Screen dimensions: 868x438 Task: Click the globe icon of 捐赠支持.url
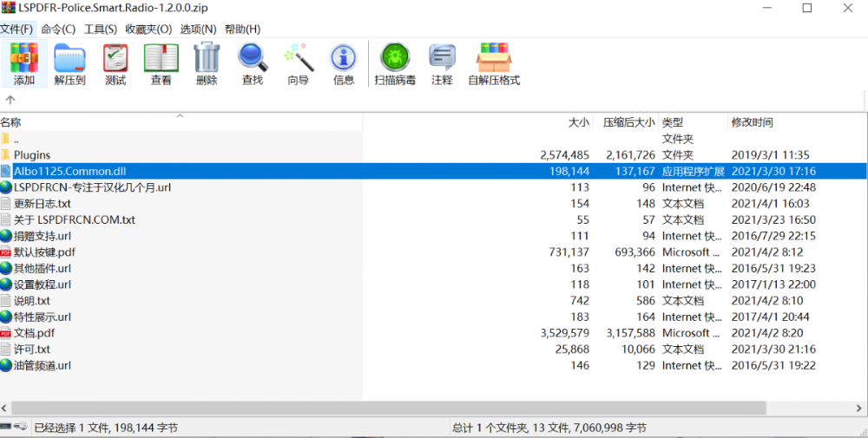click(5, 236)
